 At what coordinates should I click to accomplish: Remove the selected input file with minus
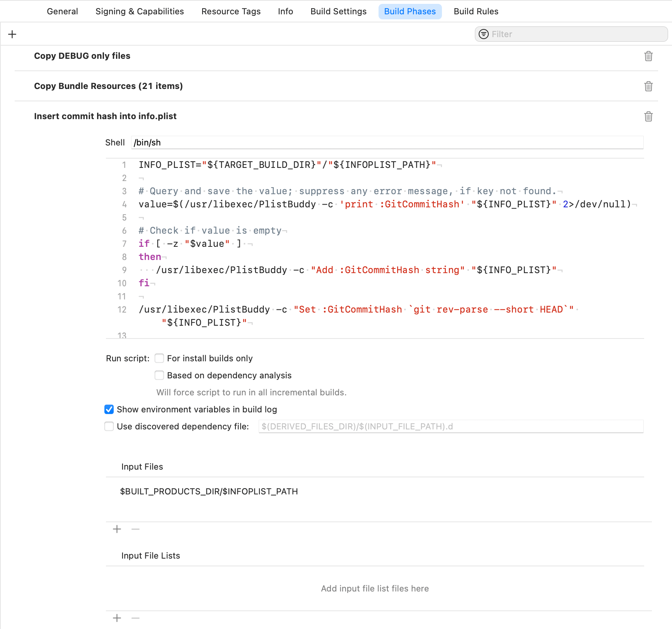pos(135,529)
